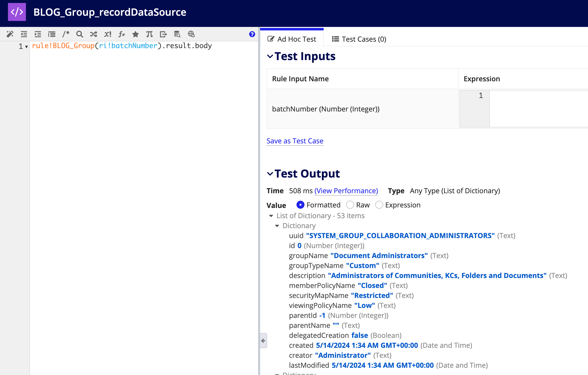Collapse the Test Inputs section
The width and height of the screenshot is (588, 375).
[270, 56]
